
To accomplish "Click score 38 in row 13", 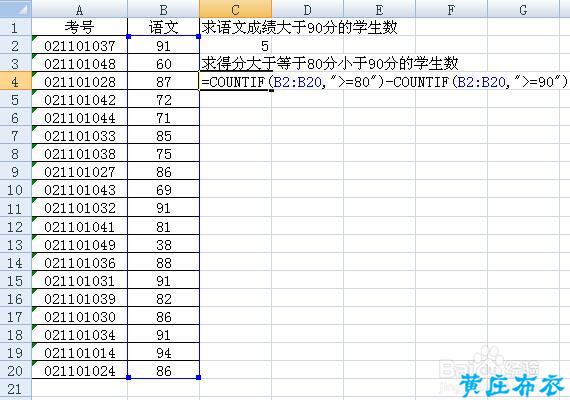I will tap(163, 244).
